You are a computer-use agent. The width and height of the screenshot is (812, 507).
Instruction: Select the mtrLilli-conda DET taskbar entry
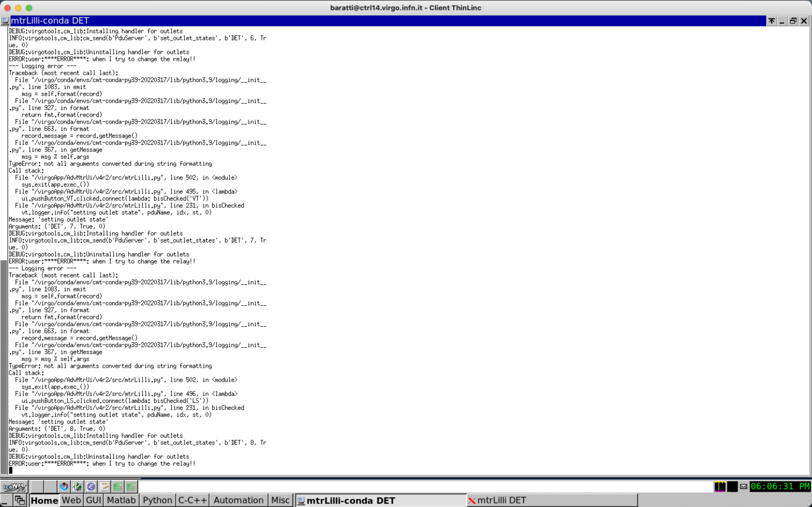(x=350, y=500)
